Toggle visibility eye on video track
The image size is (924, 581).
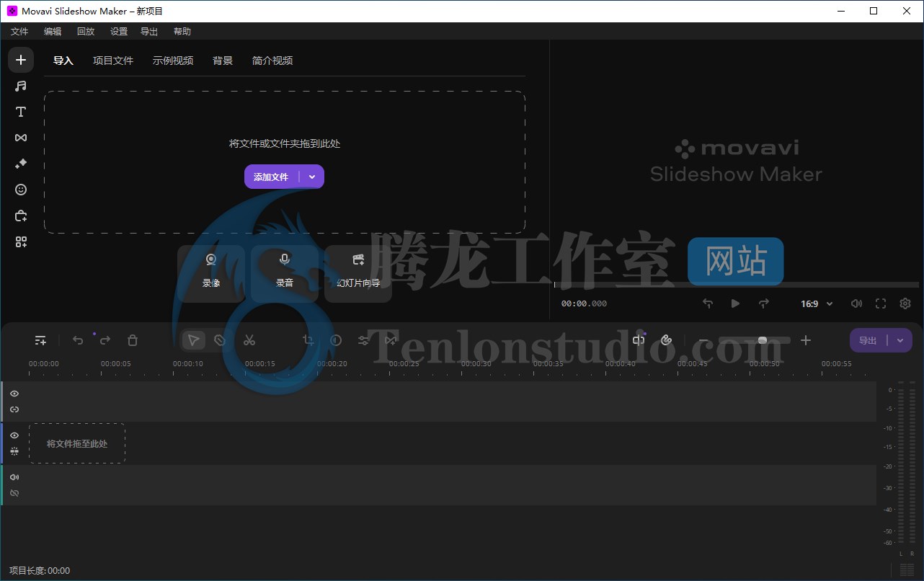pos(14,435)
